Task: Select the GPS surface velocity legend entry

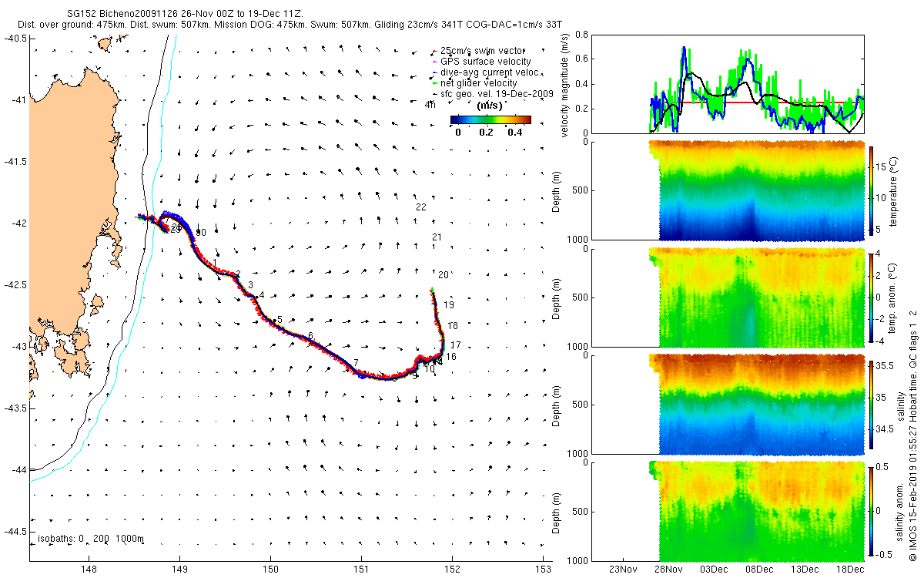Action: pos(485,62)
